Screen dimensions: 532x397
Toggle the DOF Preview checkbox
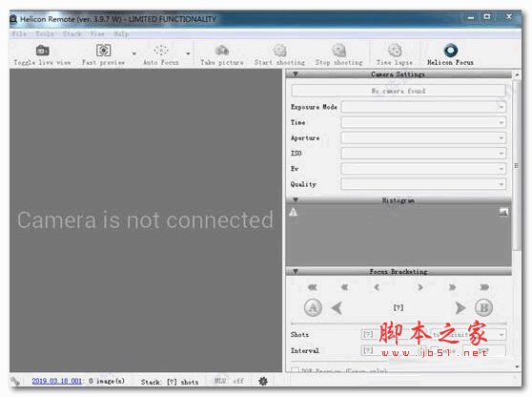[296, 370]
